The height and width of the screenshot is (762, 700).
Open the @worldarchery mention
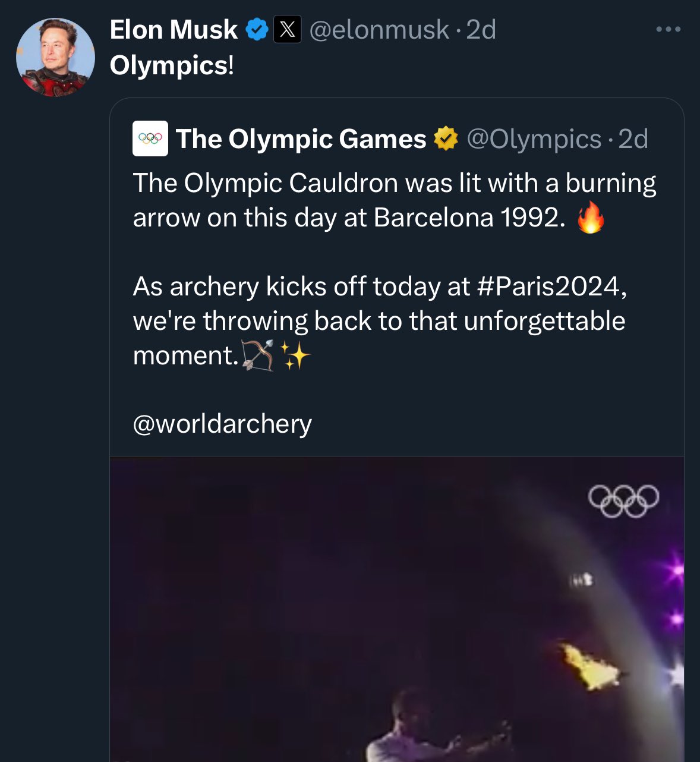click(x=222, y=424)
